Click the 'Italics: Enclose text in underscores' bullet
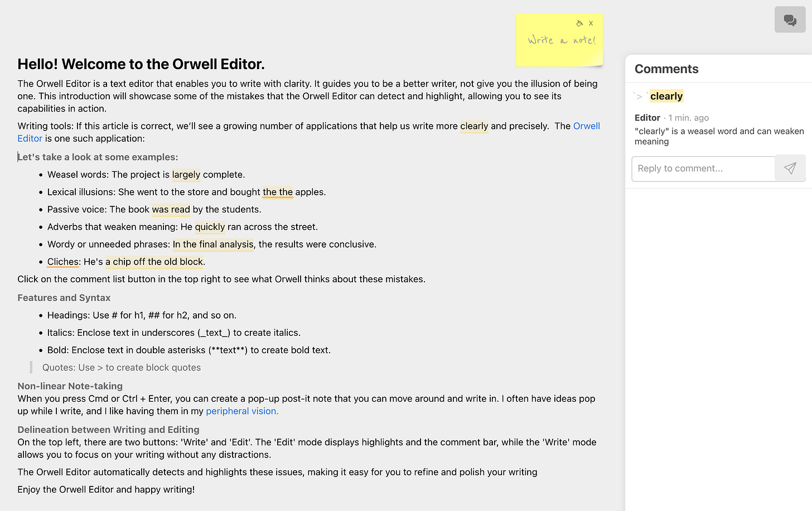The width and height of the screenshot is (812, 511). pyautogui.click(x=174, y=332)
